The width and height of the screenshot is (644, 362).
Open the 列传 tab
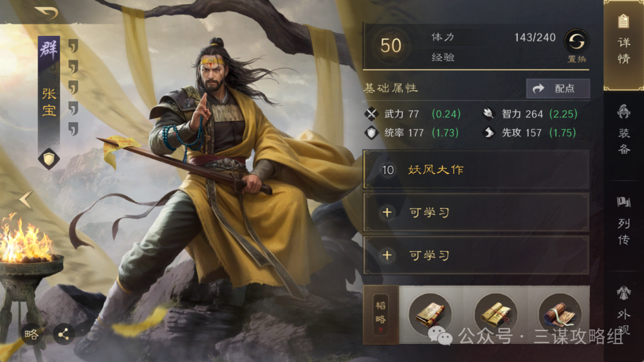tap(624, 221)
